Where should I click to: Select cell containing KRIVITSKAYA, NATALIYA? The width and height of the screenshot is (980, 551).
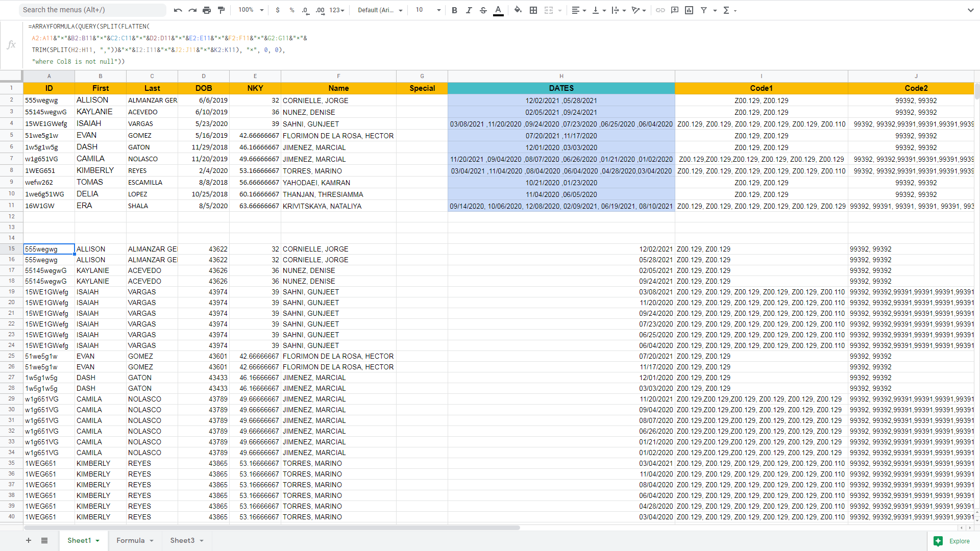tap(338, 206)
